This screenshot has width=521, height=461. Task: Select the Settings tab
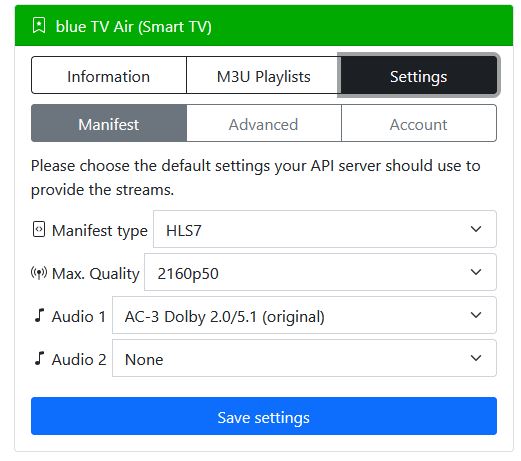click(x=419, y=75)
